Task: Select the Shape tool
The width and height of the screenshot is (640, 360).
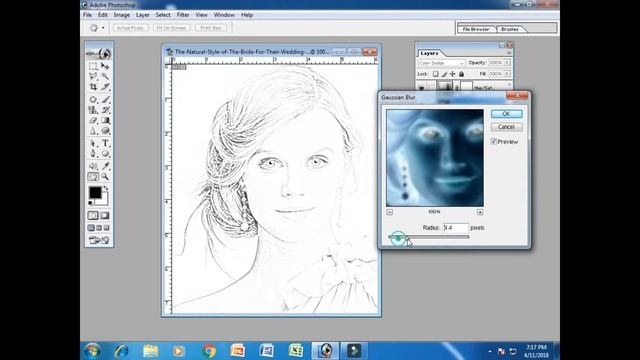Action: tap(105, 154)
